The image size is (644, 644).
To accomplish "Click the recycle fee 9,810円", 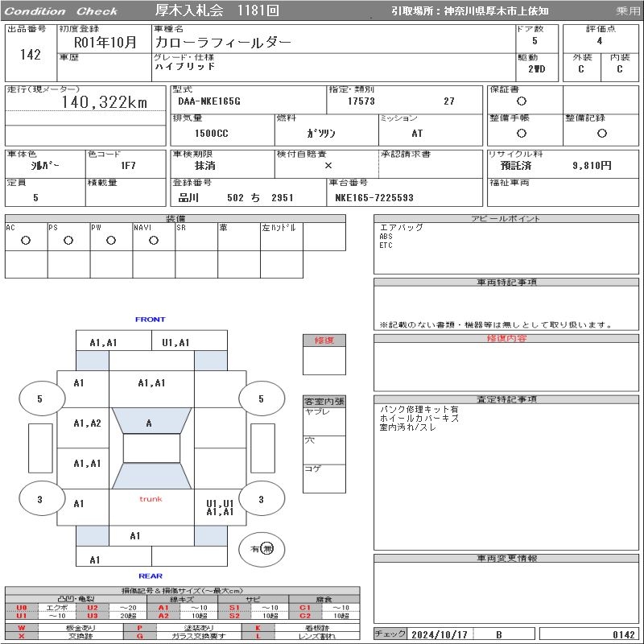I will click(592, 166).
